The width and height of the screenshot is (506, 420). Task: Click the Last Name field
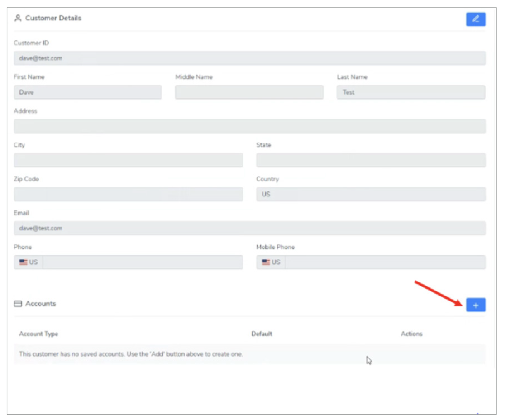[x=411, y=92]
